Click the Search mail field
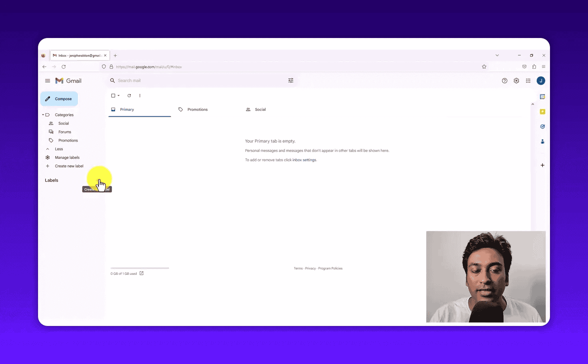The image size is (588, 364). (202, 80)
